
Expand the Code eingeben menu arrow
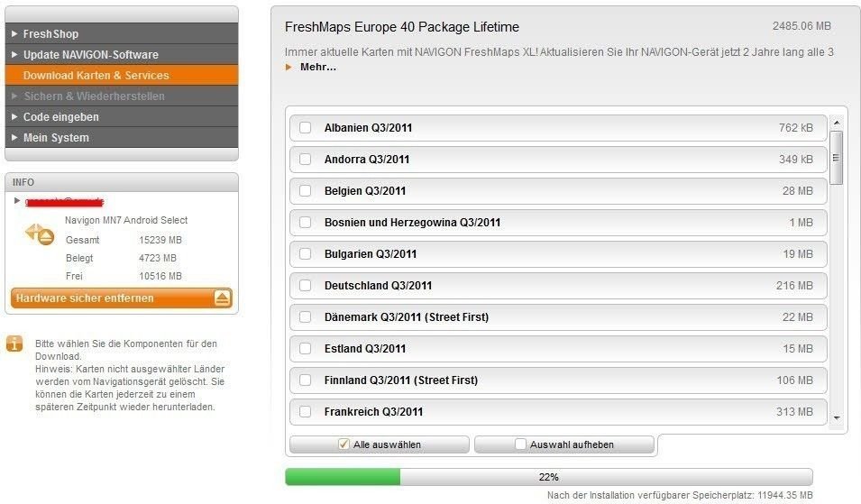pyautogui.click(x=14, y=116)
